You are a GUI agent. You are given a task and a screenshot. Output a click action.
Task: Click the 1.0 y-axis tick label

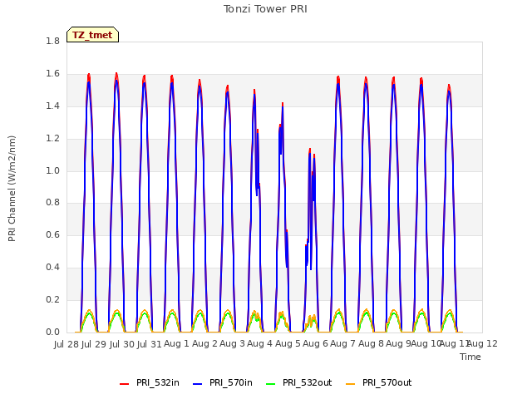point(53,170)
